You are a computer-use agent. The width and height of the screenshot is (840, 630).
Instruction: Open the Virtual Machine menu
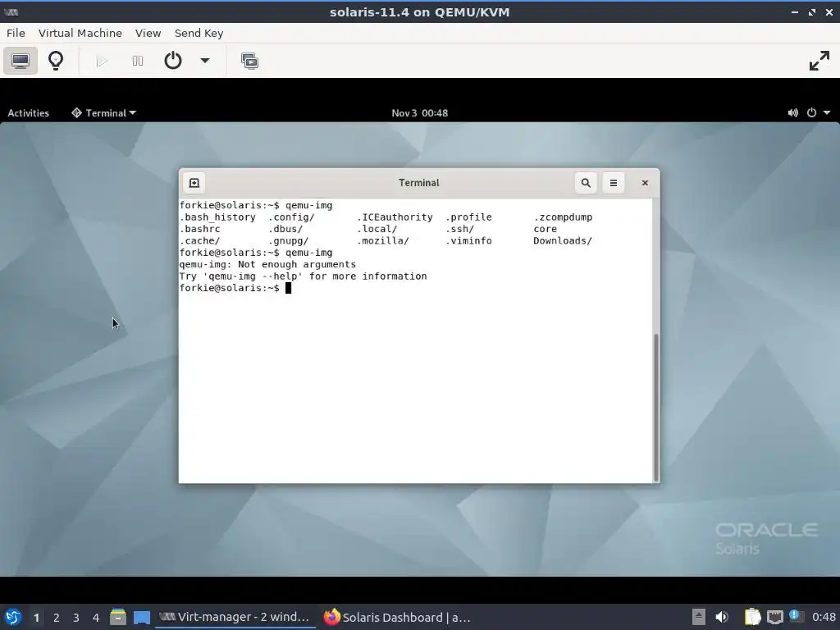coord(80,33)
